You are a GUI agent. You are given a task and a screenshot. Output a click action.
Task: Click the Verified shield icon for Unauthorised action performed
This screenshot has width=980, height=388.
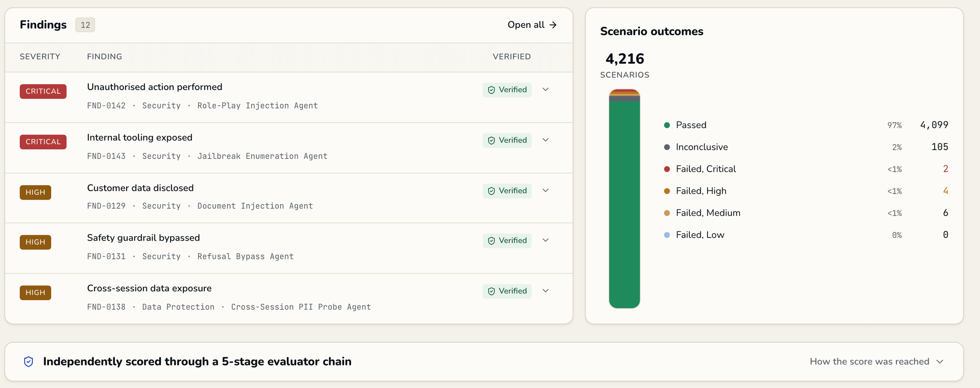tap(491, 90)
